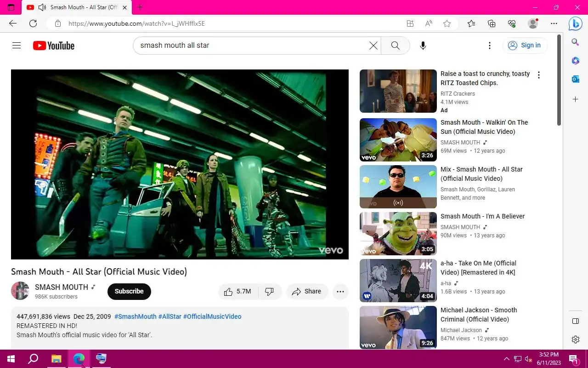This screenshot has height=368, width=588.
Task: Close the Smash Mouth All Star tab
Action: point(124,7)
